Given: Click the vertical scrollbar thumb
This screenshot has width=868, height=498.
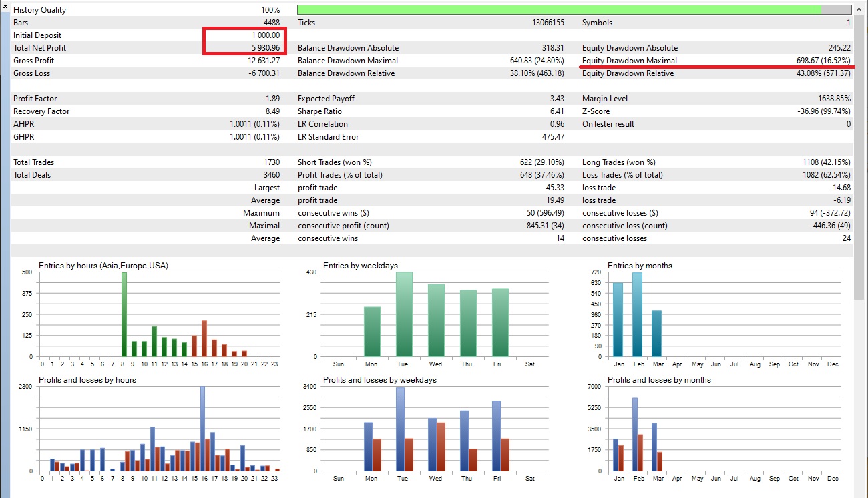Looking at the screenshot, I should pos(859,158).
